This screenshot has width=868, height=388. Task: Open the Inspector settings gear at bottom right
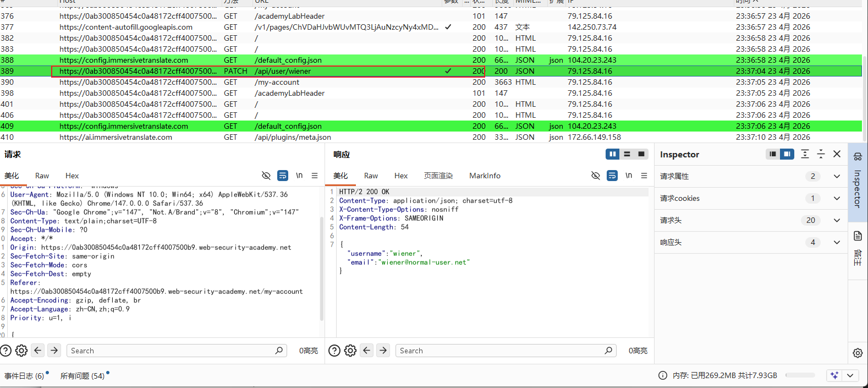coord(858,353)
